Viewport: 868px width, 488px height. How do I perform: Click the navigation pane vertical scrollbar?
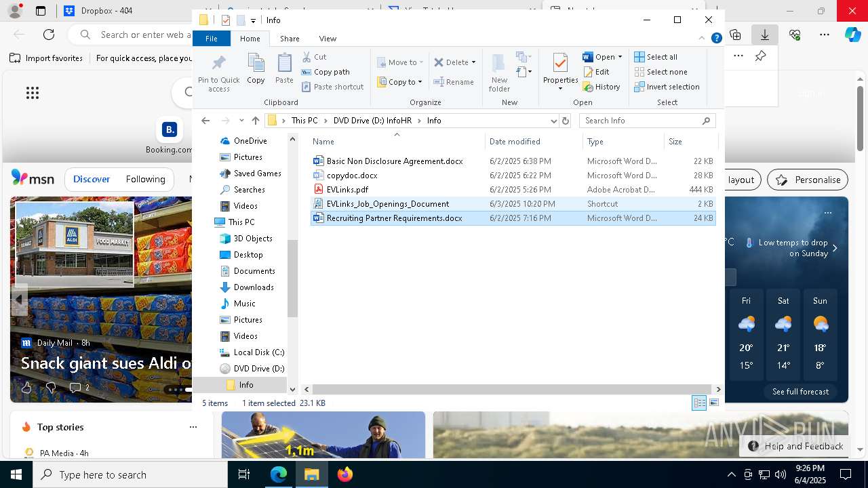(x=292, y=278)
